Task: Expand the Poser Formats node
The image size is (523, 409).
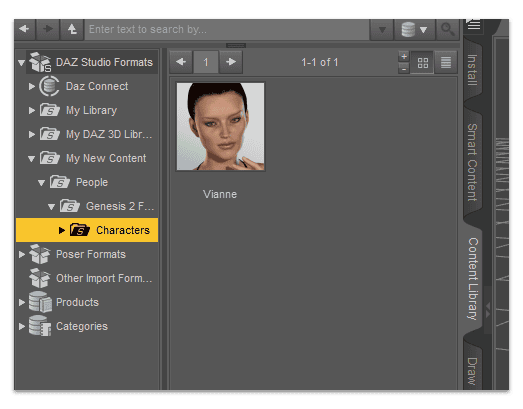Action: click(22, 254)
